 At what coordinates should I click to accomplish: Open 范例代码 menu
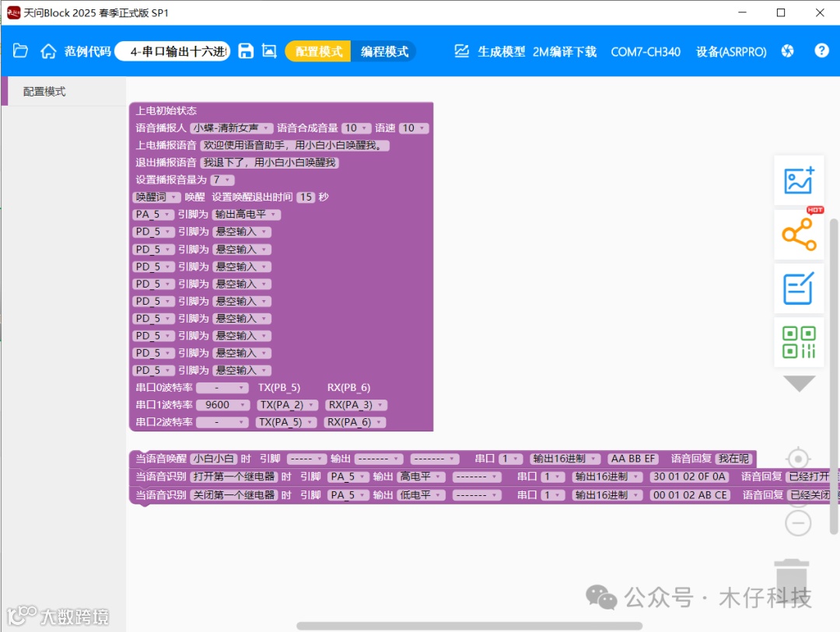tap(87, 51)
